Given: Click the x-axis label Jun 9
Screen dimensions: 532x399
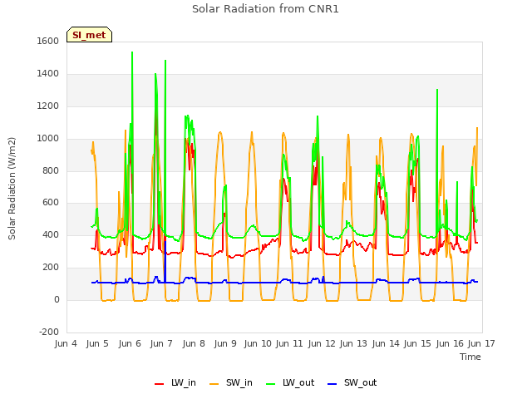Looking at the screenshot, I should [x=225, y=343].
